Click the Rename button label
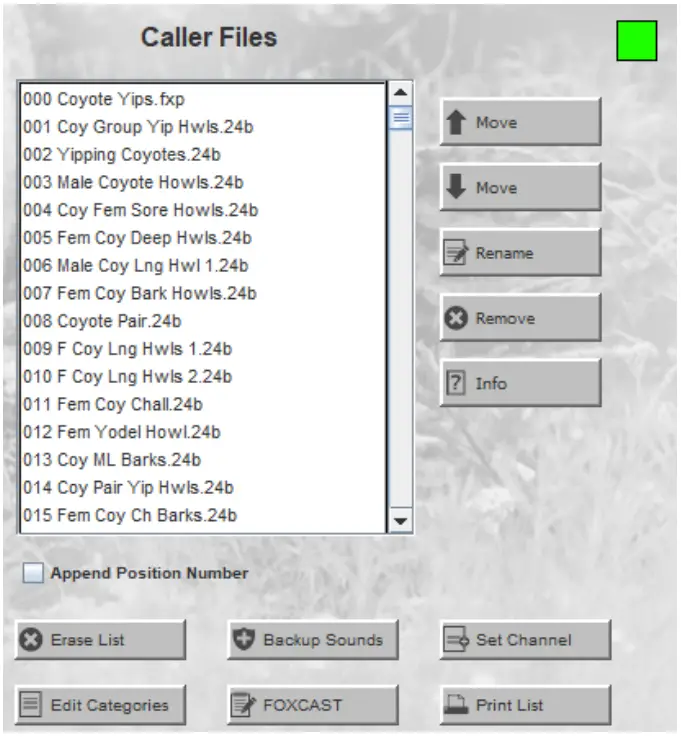 [504, 253]
